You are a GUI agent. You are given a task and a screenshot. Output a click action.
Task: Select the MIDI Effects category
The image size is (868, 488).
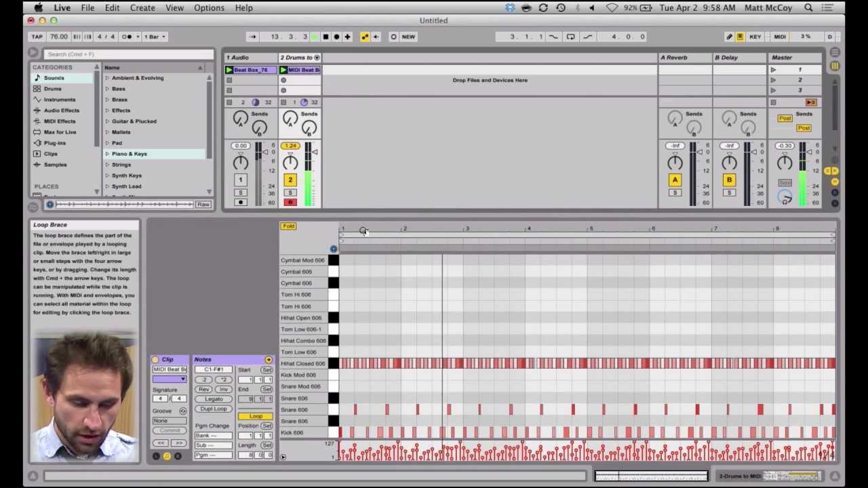point(60,121)
